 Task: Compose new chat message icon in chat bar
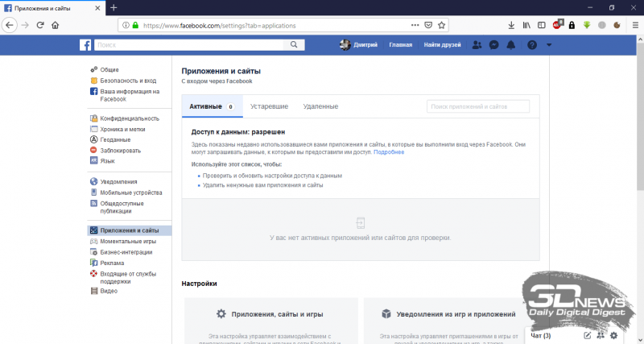588,336
